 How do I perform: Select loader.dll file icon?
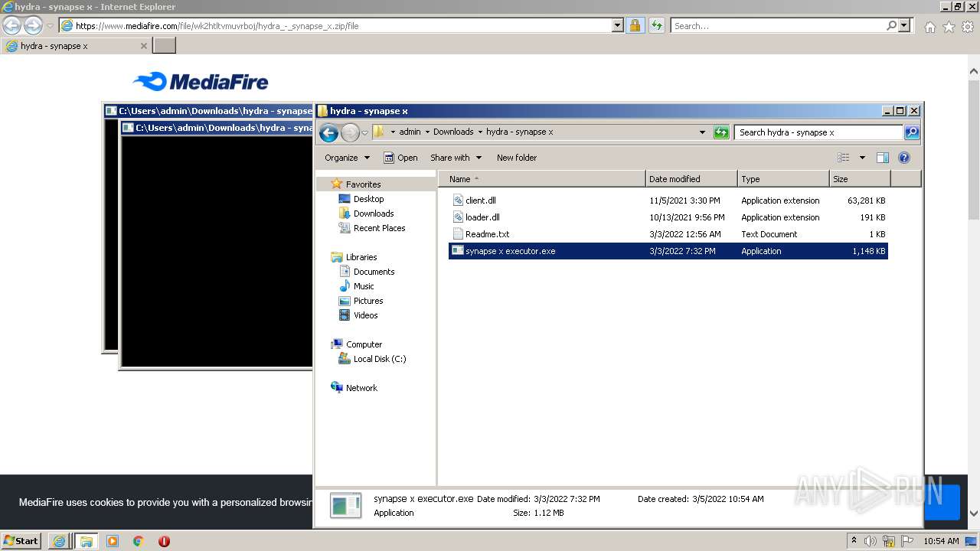(x=458, y=217)
